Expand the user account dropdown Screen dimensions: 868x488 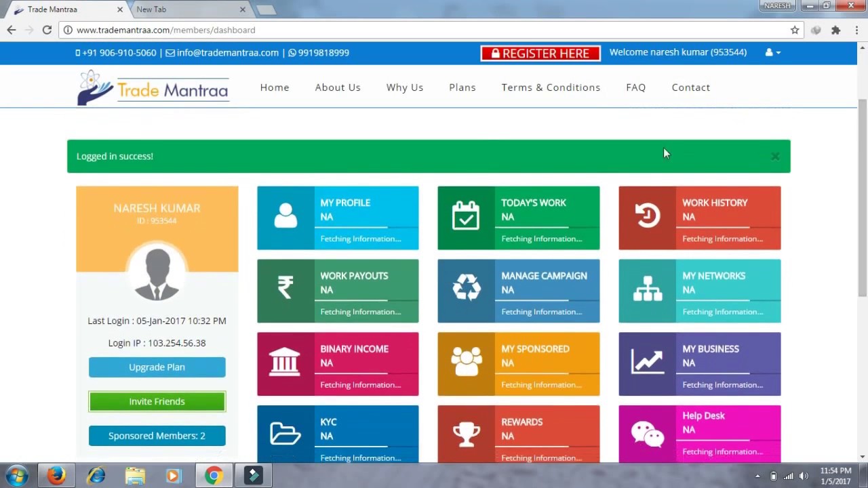click(x=772, y=52)
